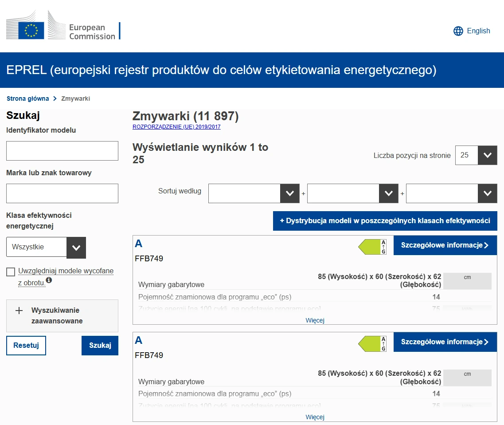Image resolution: width=504 pixels, height=425 pixels.
Task: Open the Klasa efektywności energetycznej dropdown
Action: click(x=46, y=248)
